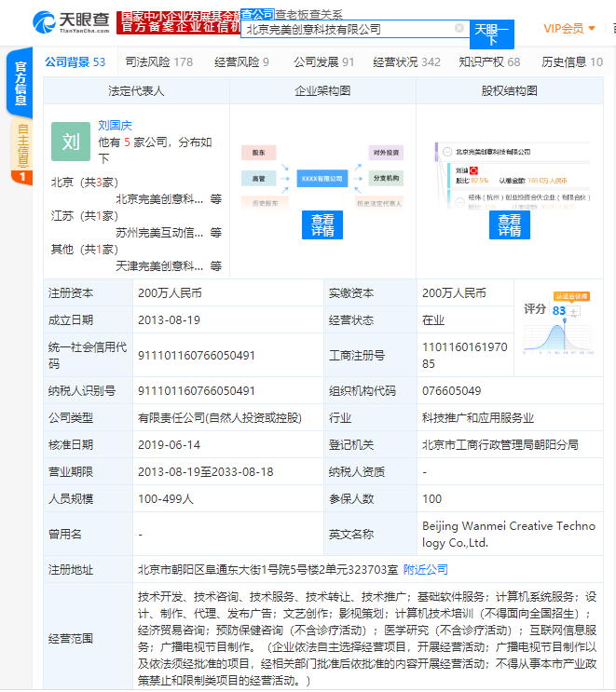
Task: Click the 认证后获得 orange badge
Action: coord(572,296)
